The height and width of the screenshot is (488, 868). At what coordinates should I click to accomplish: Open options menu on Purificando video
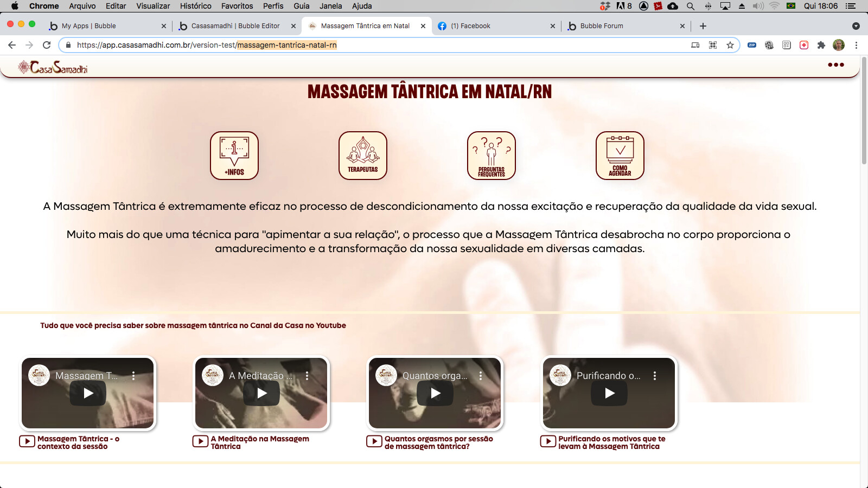(655, 376)
